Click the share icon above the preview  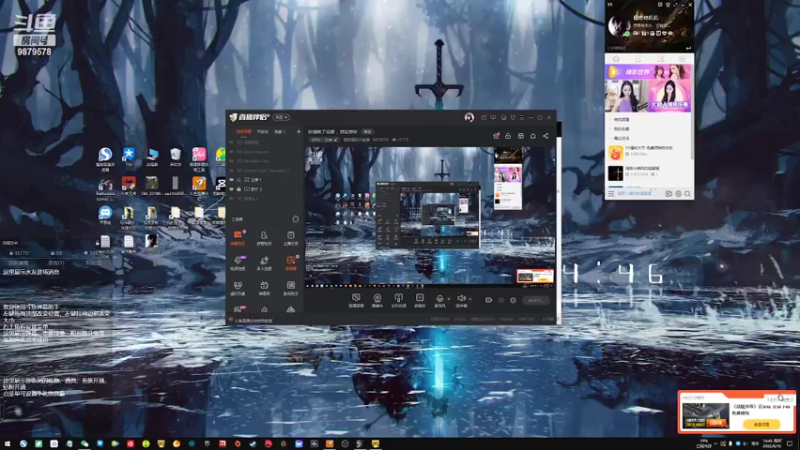[545, 136]
